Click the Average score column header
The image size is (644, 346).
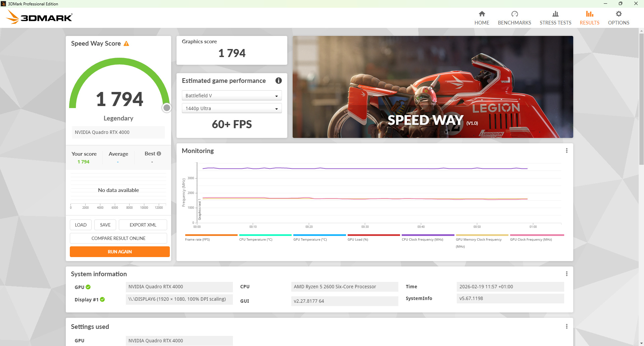118,154
